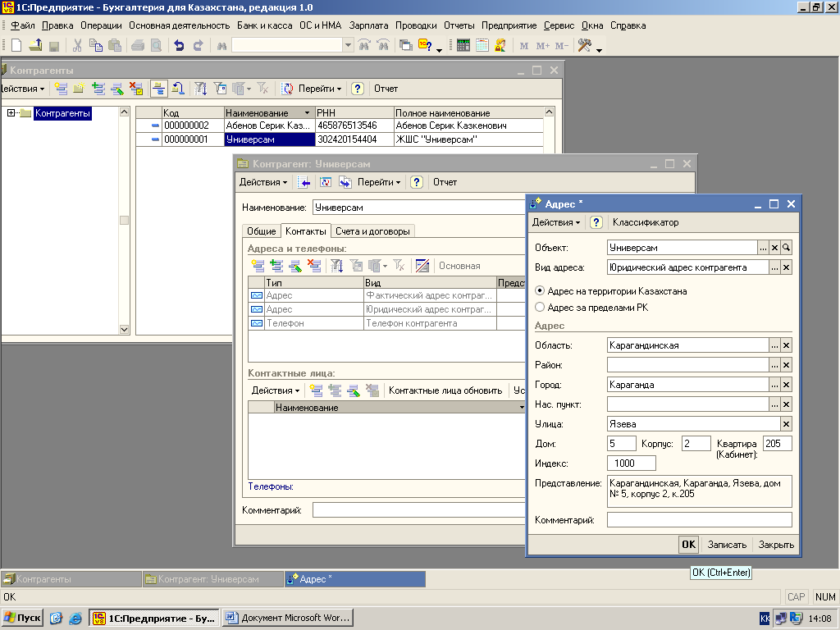Click the New document icon in main toolbar
The image size is (840, 630).
(16, 46)
